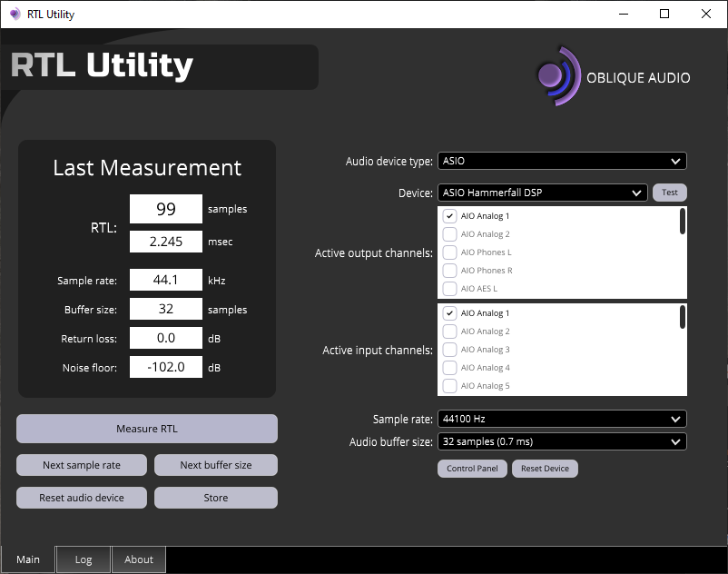Image resolution: width=728 pixels, height=574 pixels.
Task: Click the Measure RTL button
Action: [x=147, y=429]
